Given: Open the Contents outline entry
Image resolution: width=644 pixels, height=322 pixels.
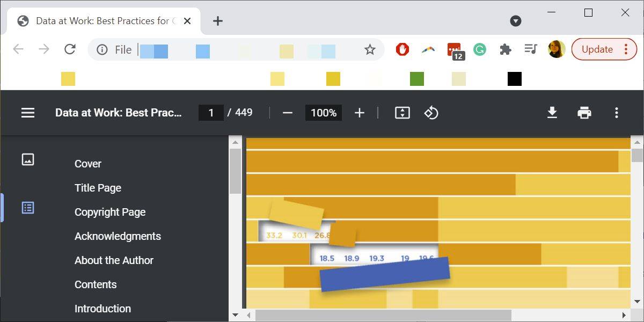Looking at the screenshot, I should pyautogui.click(x=96, y=284).
